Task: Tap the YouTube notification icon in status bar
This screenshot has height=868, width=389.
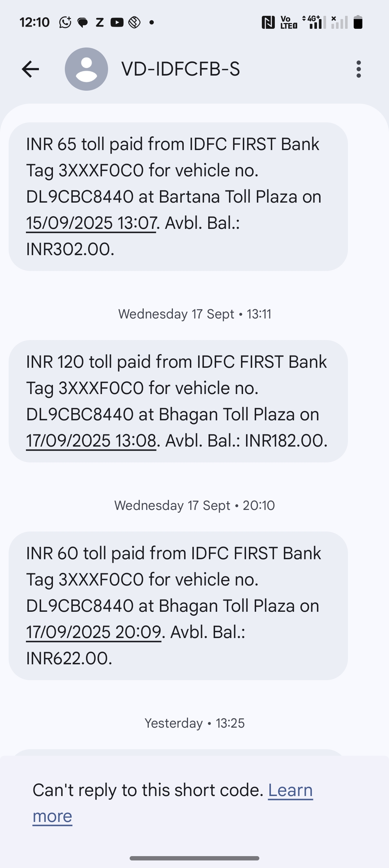Action: coord(117,22)
